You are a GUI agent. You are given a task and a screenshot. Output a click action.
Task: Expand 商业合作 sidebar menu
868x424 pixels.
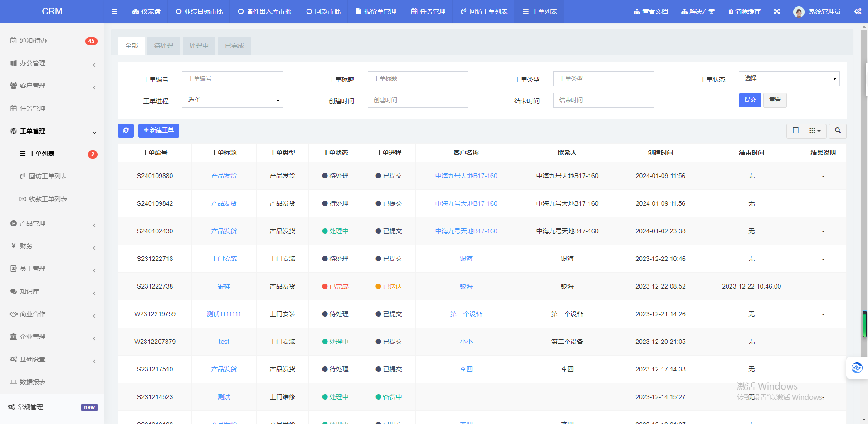click(52, 314)
